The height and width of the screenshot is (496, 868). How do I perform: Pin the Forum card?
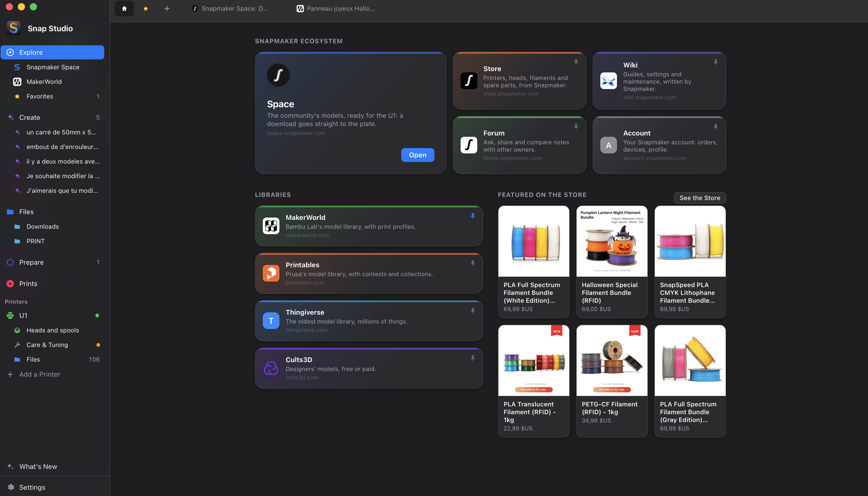(576, 127)
